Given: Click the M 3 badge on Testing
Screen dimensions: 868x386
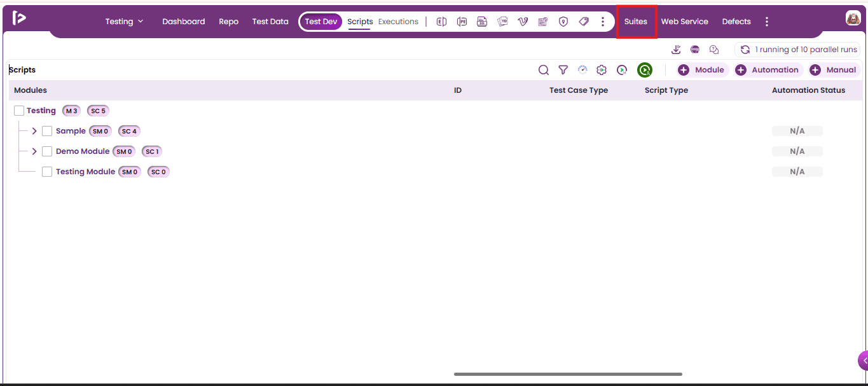Looking at the screenshot, I should point(71,111).
